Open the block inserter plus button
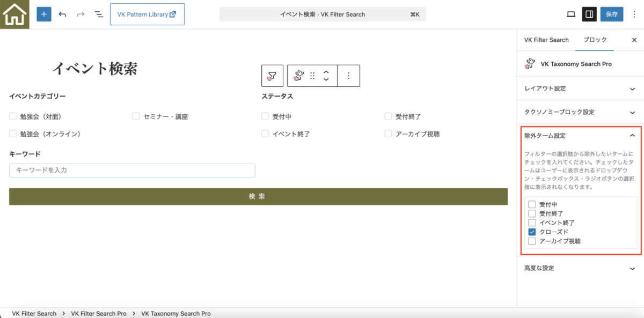This screenshot has height=318, width=644. coord(44,14)
